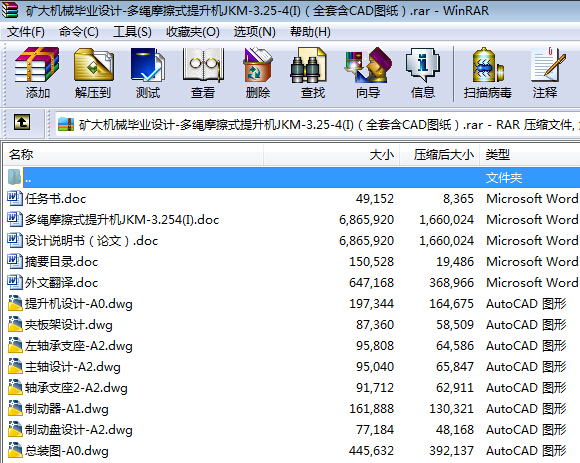580x463 pixels.
Task: Click DWG icon of 制动器-A1.dwg
Action: pos(15,408)
